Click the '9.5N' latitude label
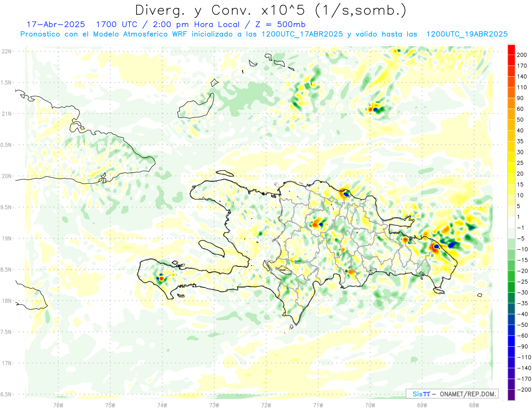This screenshot has height=411, width=532. coord(6,207)
